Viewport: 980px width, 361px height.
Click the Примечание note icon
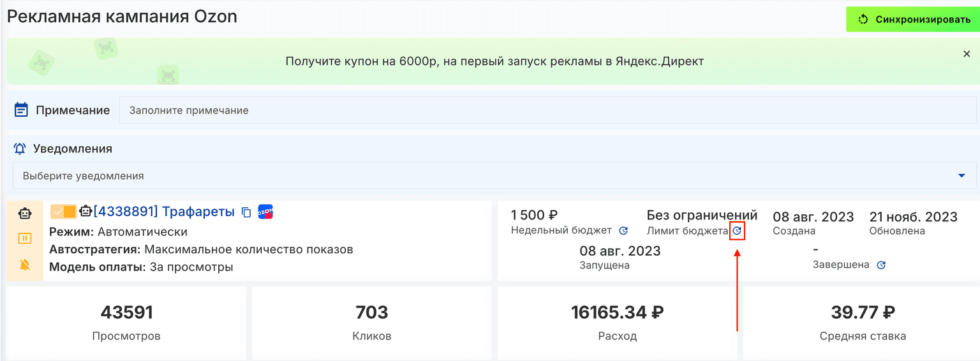(21, 110)
